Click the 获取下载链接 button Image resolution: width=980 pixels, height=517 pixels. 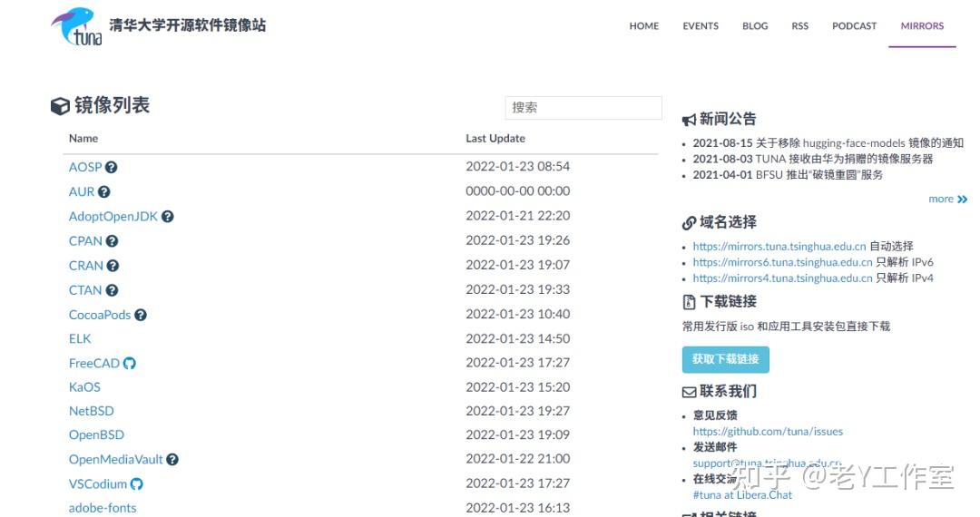tap(726, 360)
